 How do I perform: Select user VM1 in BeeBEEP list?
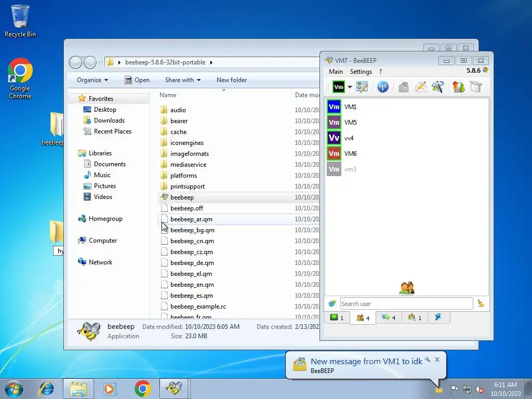[x=406, y=107]
